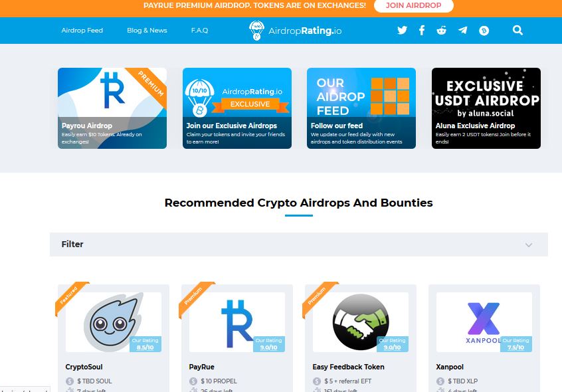Screen dimensions: 562x392
Task: Open the Payrou Airdrop premium banner
Action: (x=112, y=108)
